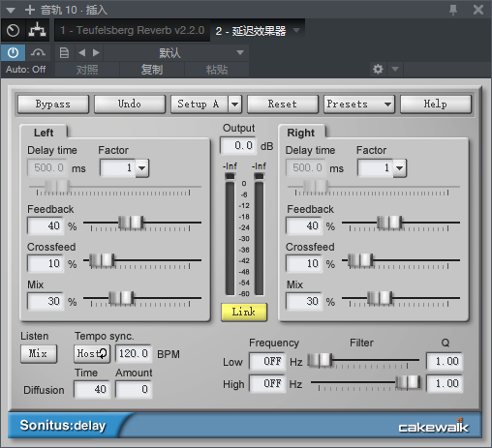Click the Low frequency OFF field
Image resolution: width=492 pixels, height=448 pixels.
(267, 361)
